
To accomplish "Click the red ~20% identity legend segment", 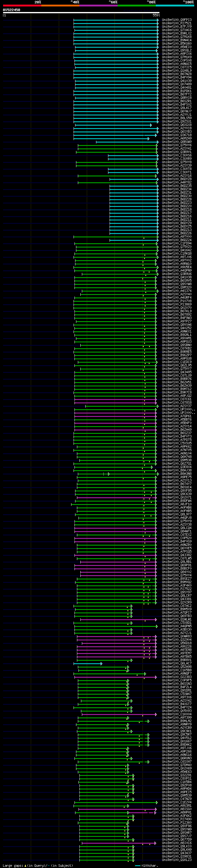I will (22, 6).
